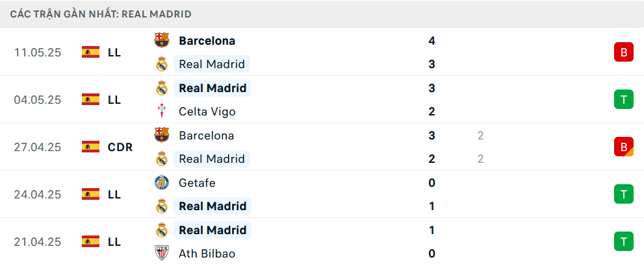Click Spain flag beside CDR competition
Screen dimensions: 644x264
click(x=91, y=147)
